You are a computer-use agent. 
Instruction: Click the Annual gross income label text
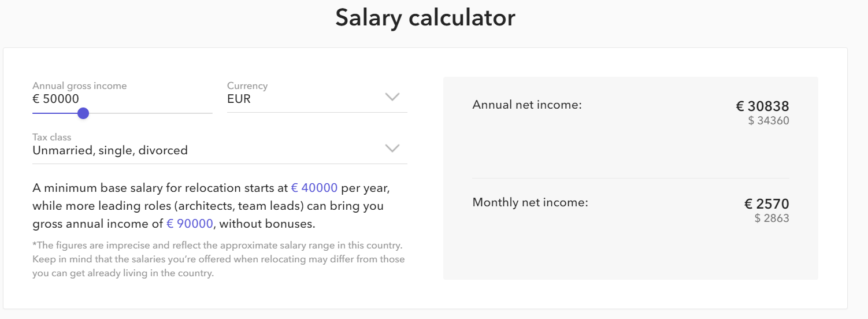(x=79, y=86)
